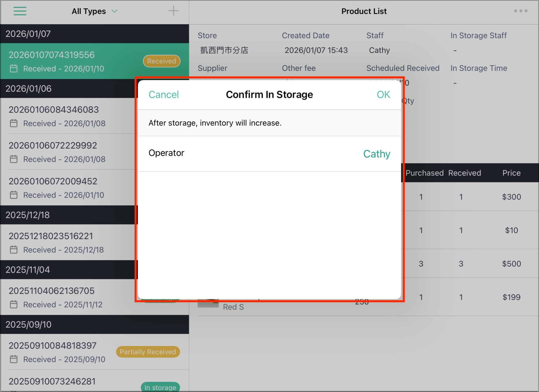Open the hamburger menu icon

[20, 11]
